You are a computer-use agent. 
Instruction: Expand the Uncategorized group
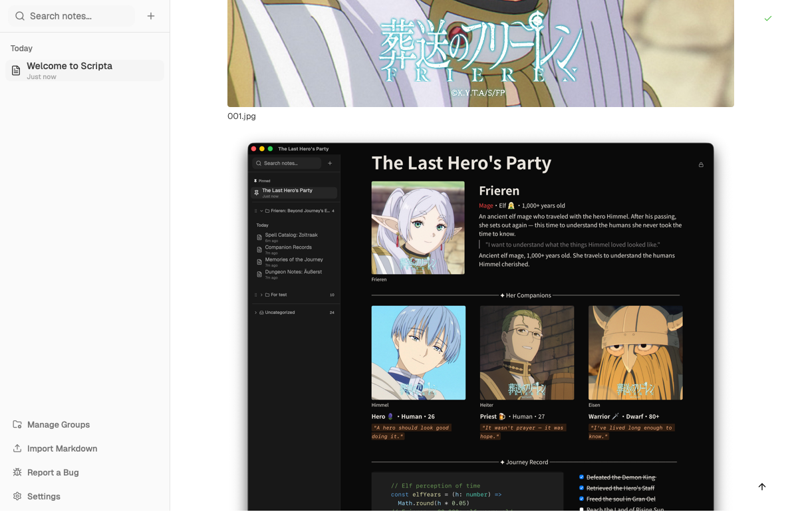255,312
